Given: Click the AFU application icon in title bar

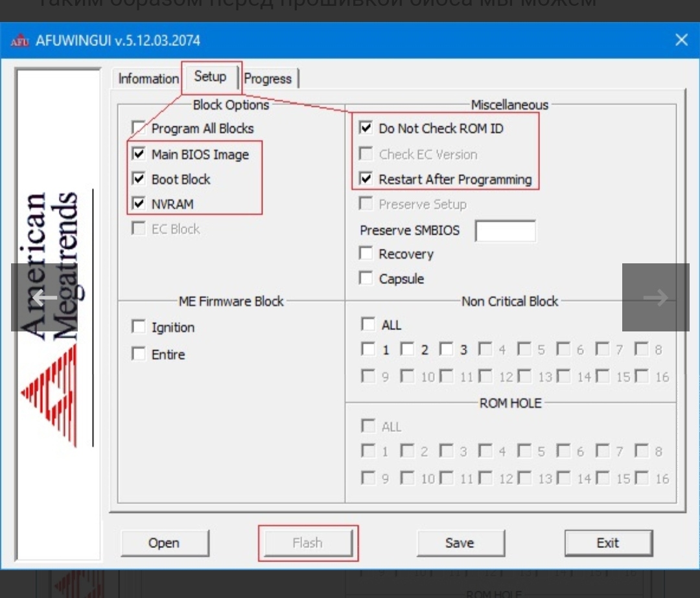Looking at the screenshot, I should click(19, 41).
